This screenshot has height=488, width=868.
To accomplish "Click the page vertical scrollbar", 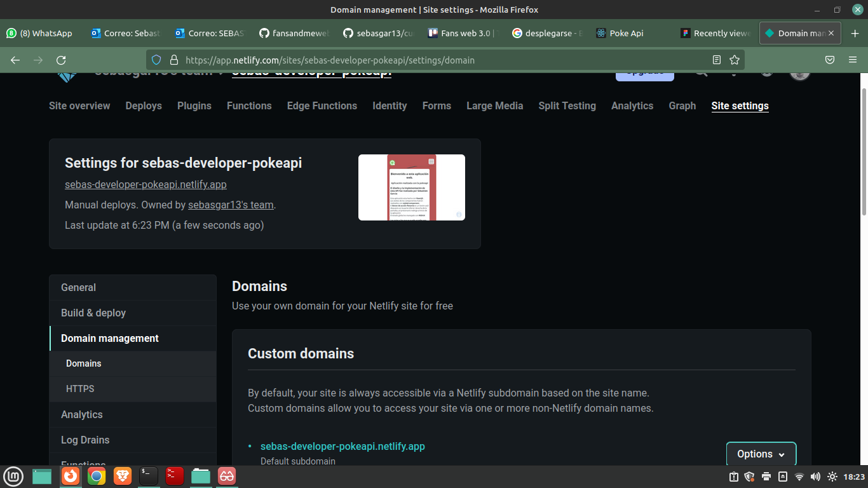I will 864,152.
